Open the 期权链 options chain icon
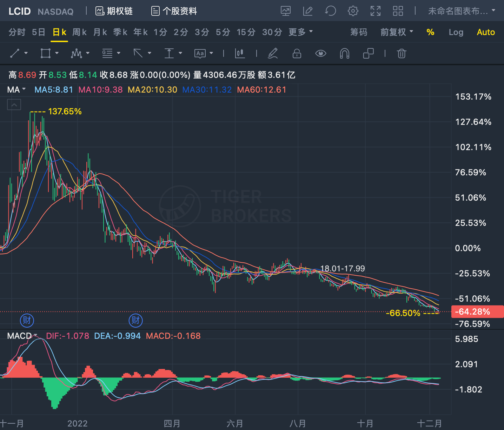 (100, 11)
